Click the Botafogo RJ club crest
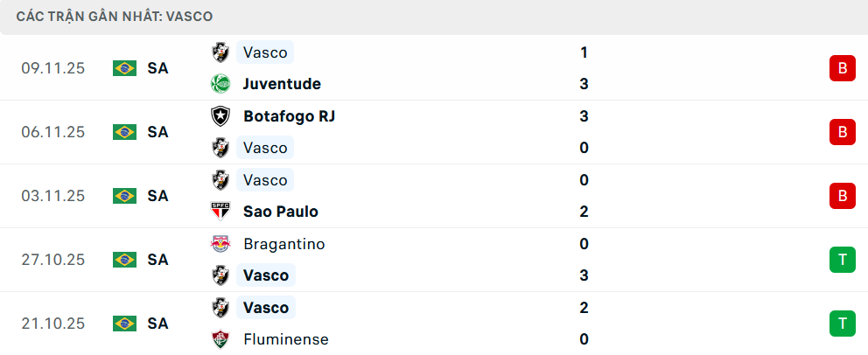This screenshot has height=355, width=868. pyautogui.click(x=220, y=116)
